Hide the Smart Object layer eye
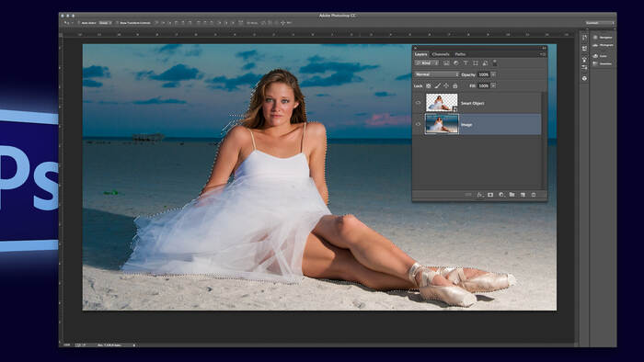 418,103
